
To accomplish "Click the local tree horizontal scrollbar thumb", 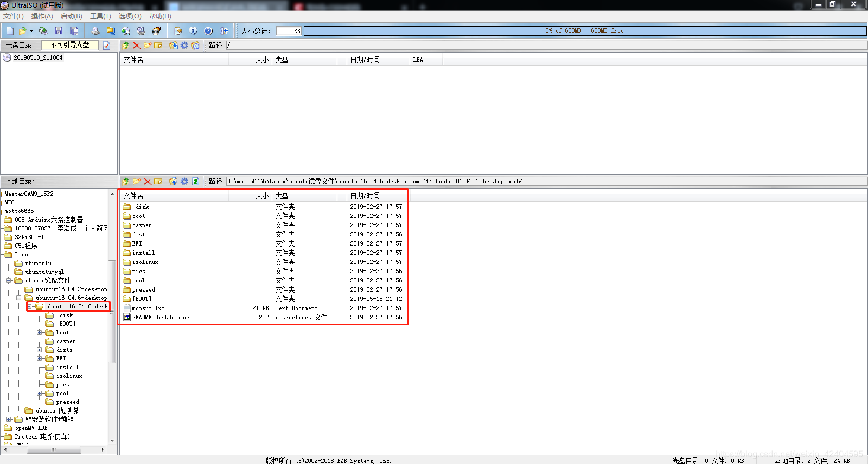I will 54,449.
